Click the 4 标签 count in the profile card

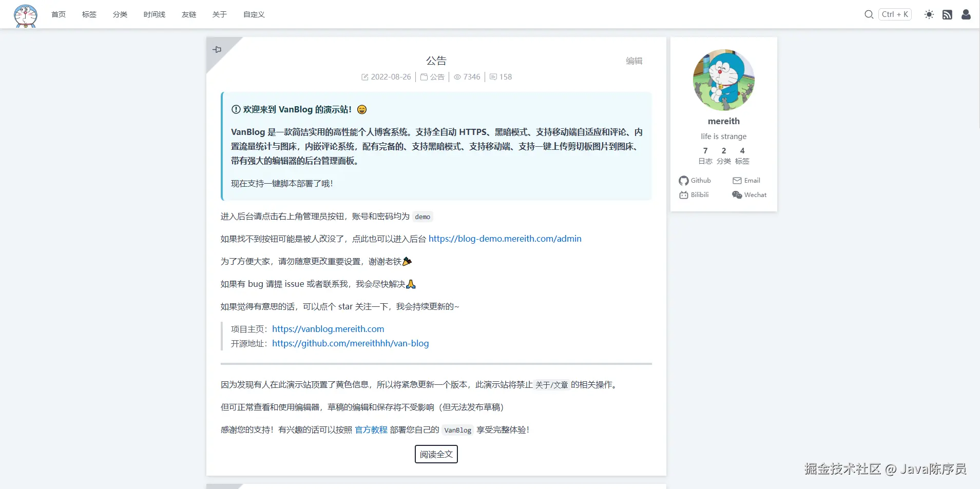pos(742,155)
